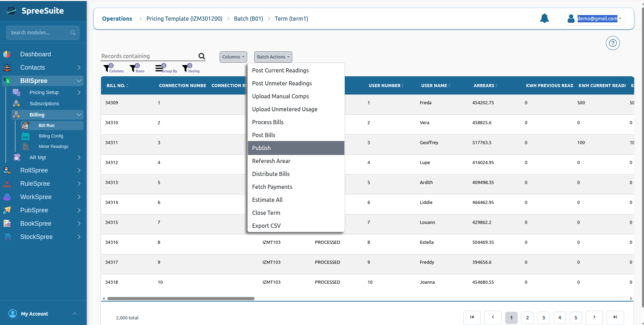Click the RollSpree module icon

tap(7, 170)
